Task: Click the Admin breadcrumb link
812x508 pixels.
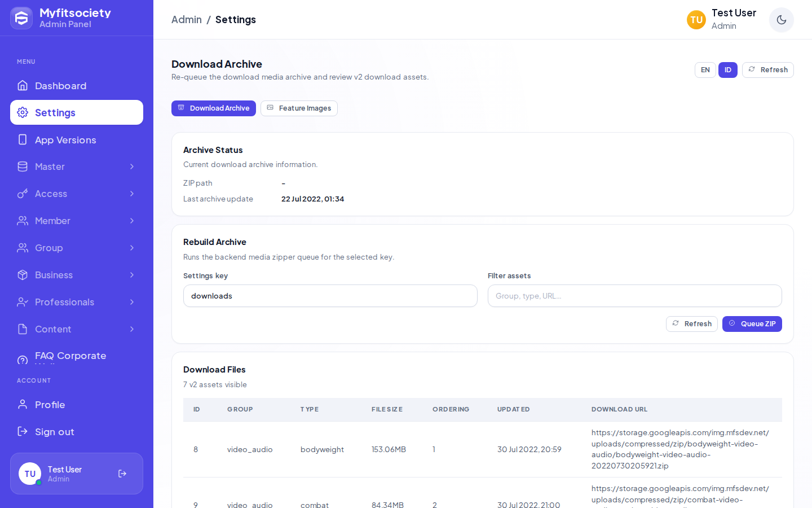Action: point(187,20)
